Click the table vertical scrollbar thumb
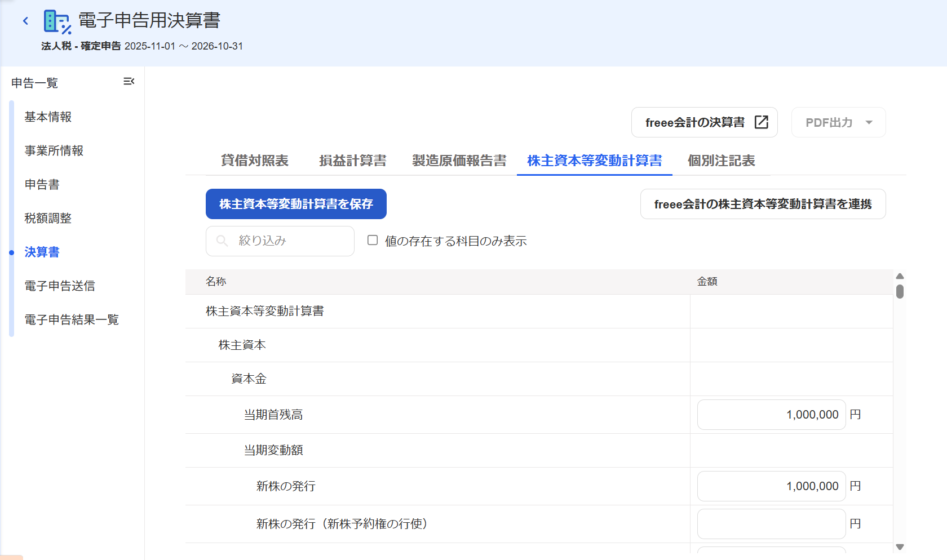 coord(900,291)
